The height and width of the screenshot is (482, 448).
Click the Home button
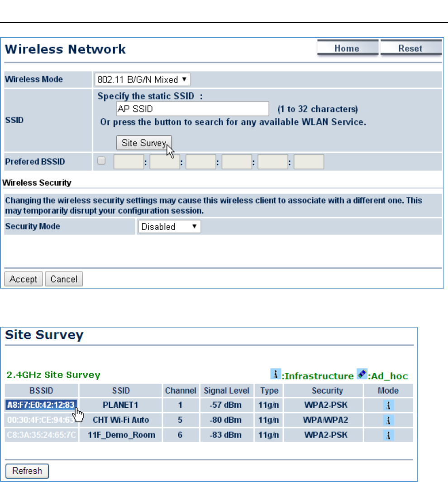pyautogui.click(x=348, y=48)
